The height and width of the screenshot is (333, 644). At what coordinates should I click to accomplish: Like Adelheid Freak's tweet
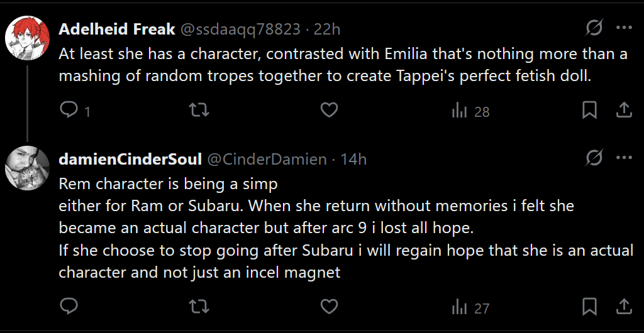[329, 111]
